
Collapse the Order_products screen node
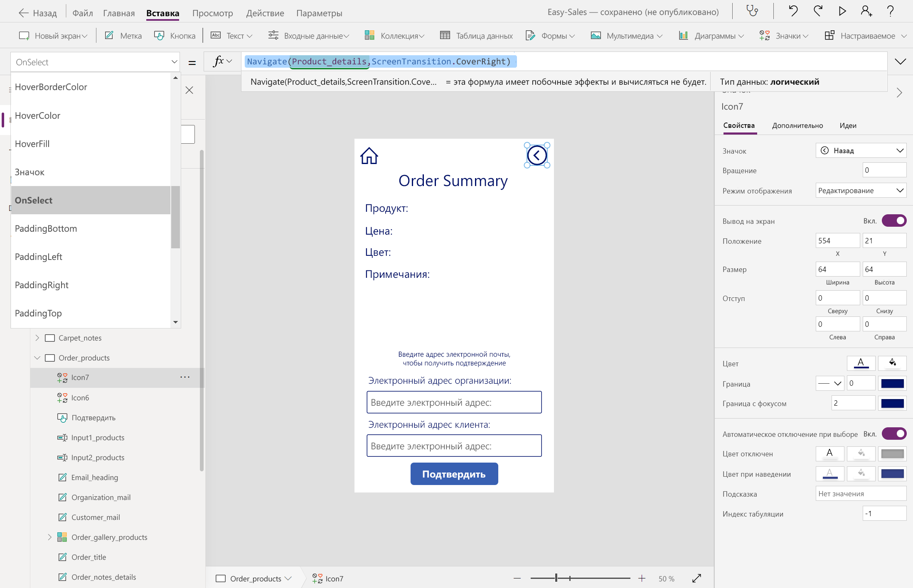pyautogui.click(x=37, y=358)
